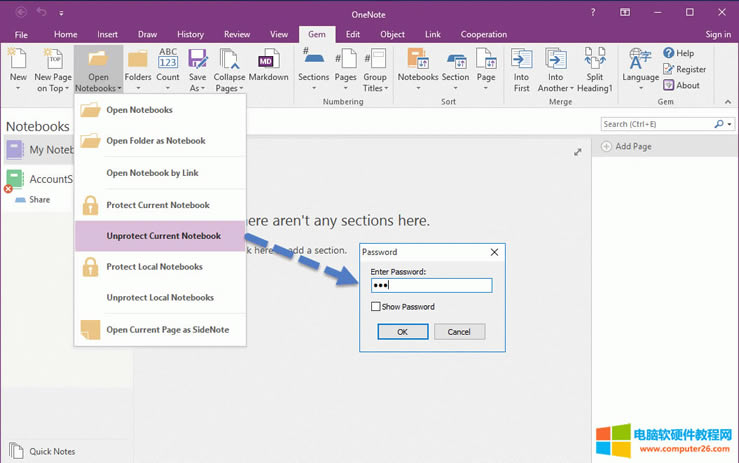Viewport: 739px width, 463px height.
Task: Click Cancel in the Password dialog
Action: [x=459, y=332]
